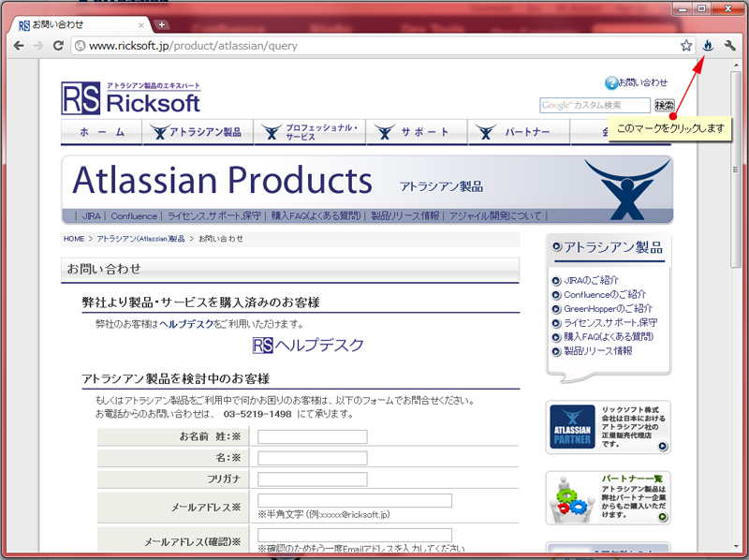Open Confluenceのご紹介 in sidebar
The height and width of the screenshot is (560, 749).
pyautogui.click(x=605, y=294)
